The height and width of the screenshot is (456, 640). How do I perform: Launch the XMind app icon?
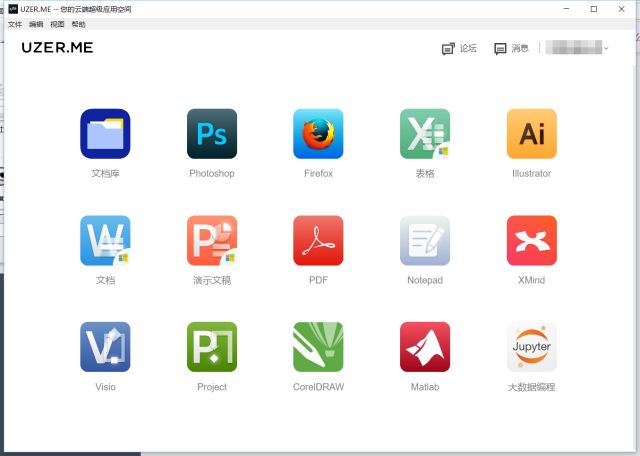coord(531,240)
